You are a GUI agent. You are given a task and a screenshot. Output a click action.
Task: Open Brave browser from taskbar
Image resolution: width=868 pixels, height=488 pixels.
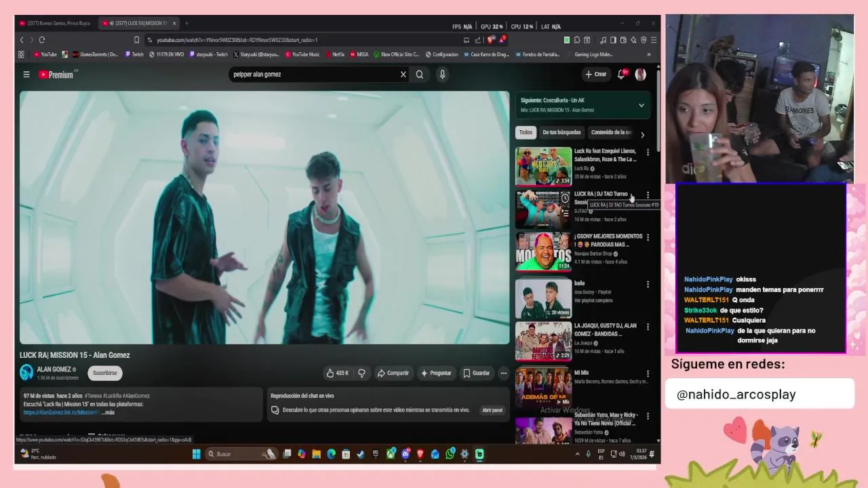[420, 454]
